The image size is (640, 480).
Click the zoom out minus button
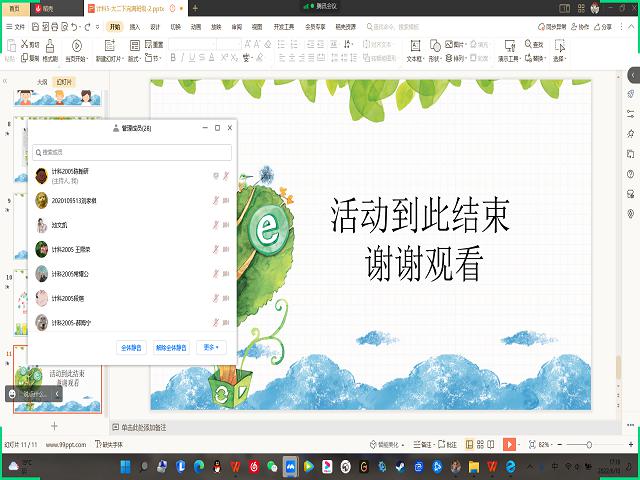[x=560, y=444]
